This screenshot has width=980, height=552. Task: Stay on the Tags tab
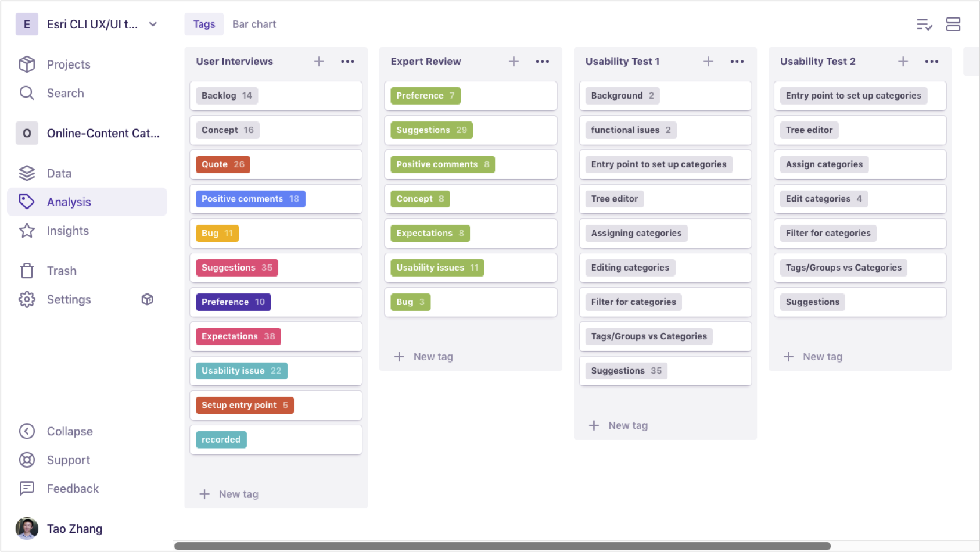(203, 24)
